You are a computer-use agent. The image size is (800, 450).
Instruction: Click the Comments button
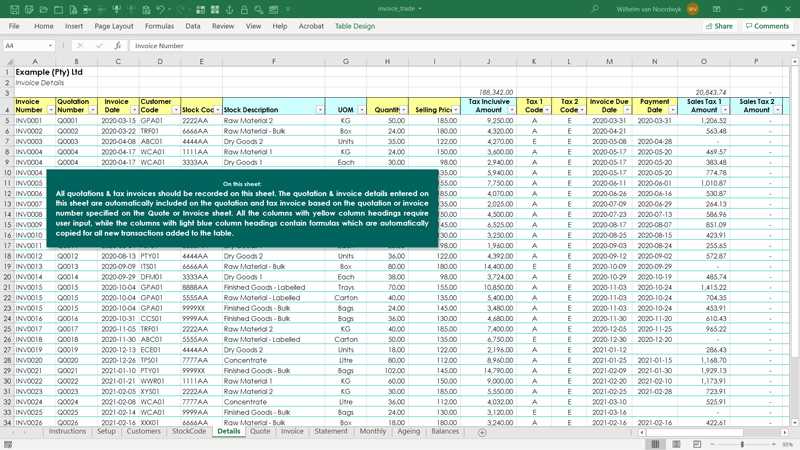(767, 26)
